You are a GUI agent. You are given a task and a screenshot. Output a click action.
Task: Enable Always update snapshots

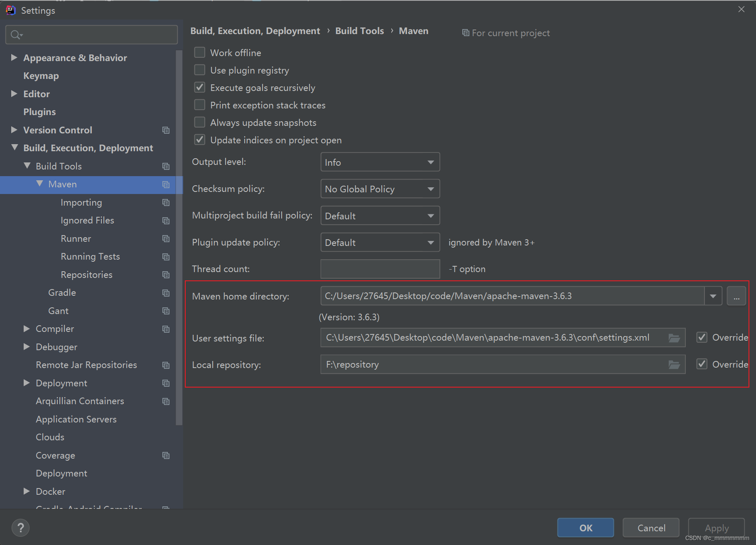click(x=200, y=122)
